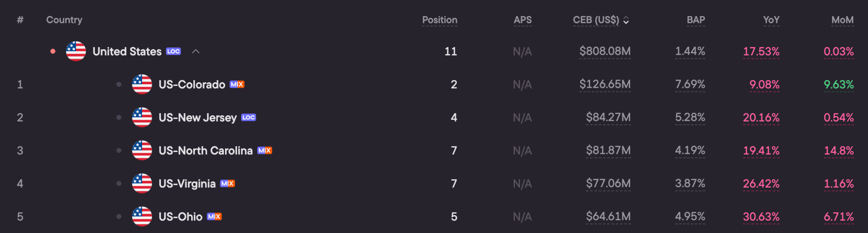
Task: Click the United States flag icon
Action: tap(76, 51)
